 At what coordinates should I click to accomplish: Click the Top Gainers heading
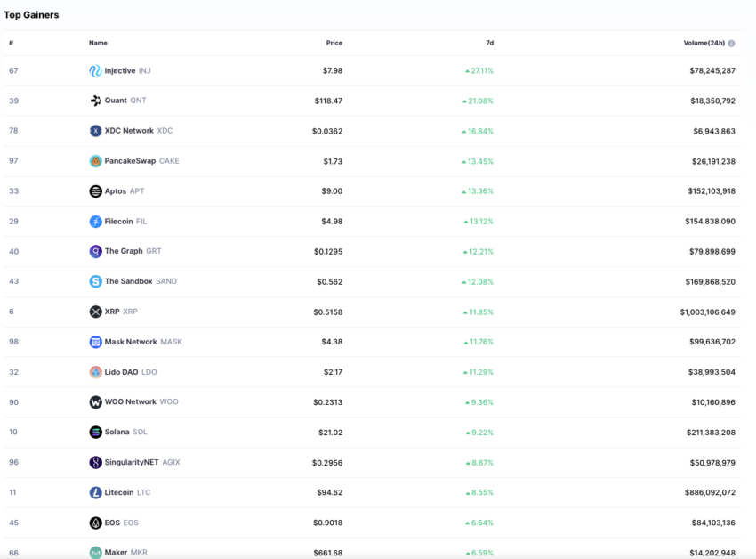(31, 15)
